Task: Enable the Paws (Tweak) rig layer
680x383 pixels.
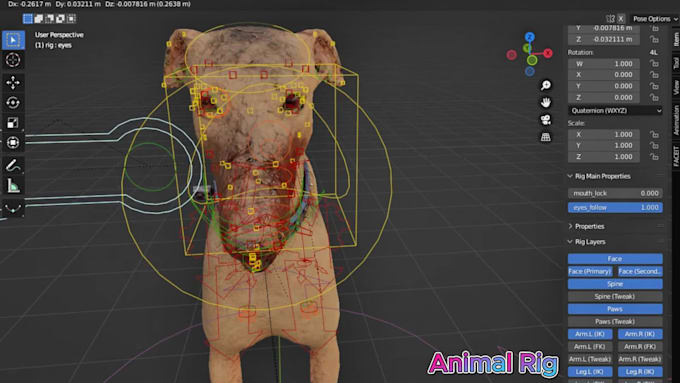Action: point(615,321)
